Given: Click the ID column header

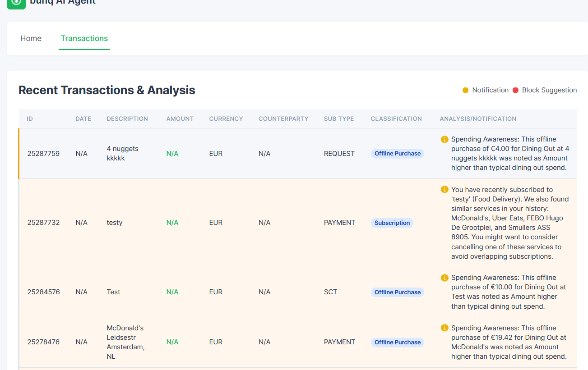Looking at the screenshot, I should [30, 119].
